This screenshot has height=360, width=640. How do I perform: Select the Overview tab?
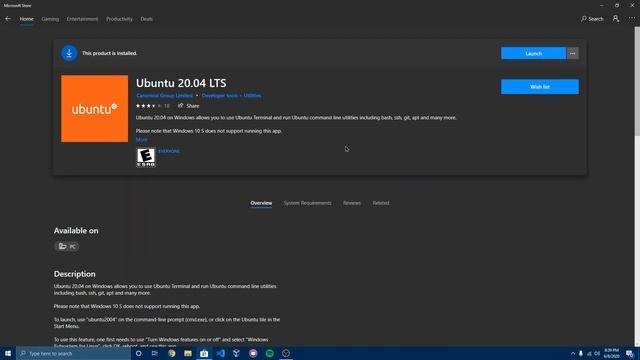tap(261, 203)
